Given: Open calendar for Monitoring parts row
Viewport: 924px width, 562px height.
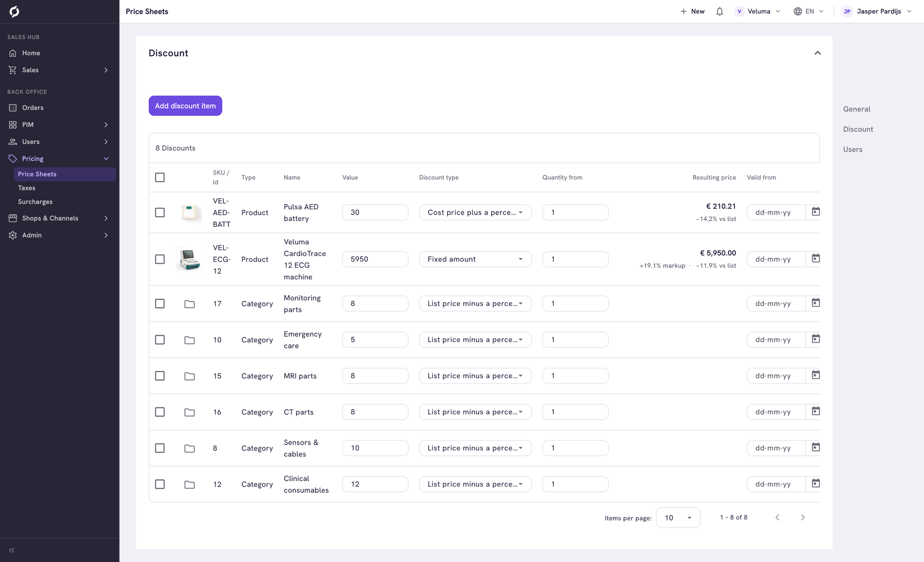Looking at the screenshot, I should pyautogui.click(x=816, y=303).
